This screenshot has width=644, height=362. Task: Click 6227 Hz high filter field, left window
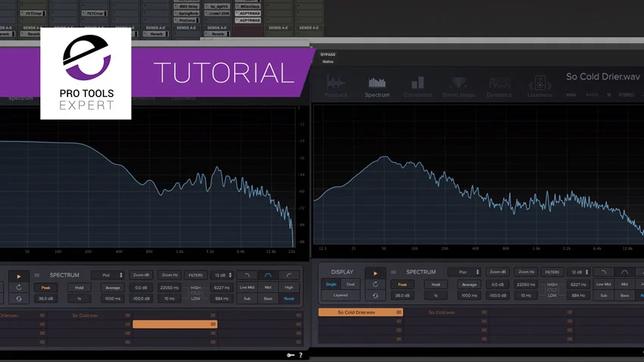point(222,288)
